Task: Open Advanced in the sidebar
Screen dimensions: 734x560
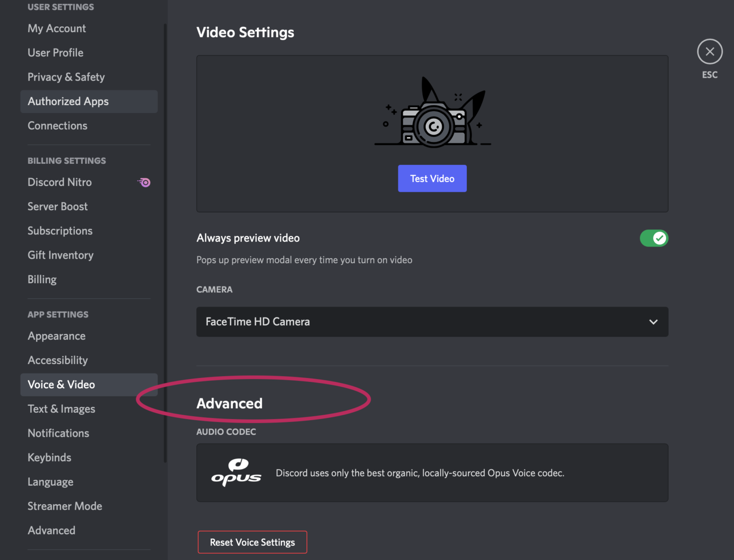Action: [89, 531]
